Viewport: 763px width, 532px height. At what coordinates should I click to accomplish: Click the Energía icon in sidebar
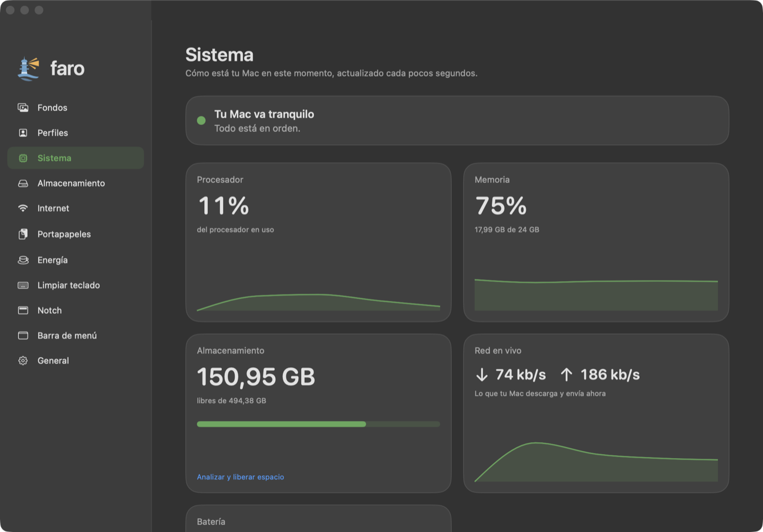(x=23, y=260)
